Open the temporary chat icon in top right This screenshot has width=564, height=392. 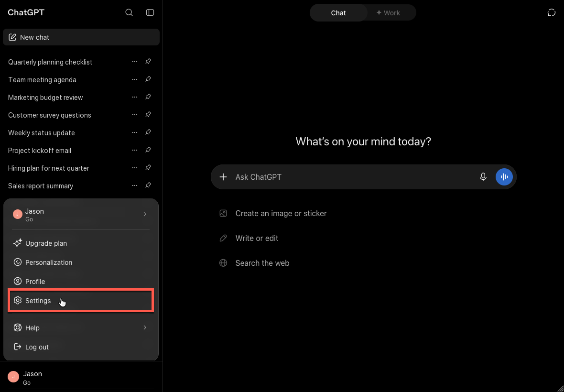(552, 12)
